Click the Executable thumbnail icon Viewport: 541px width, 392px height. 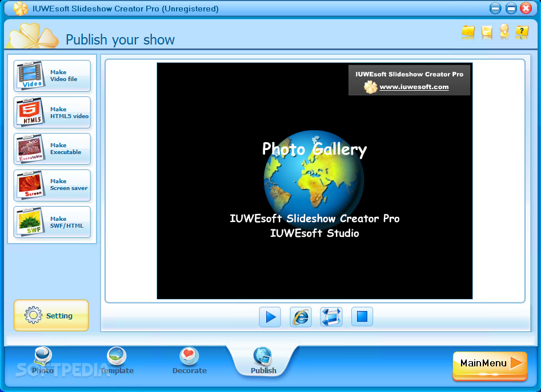(31, 148)
